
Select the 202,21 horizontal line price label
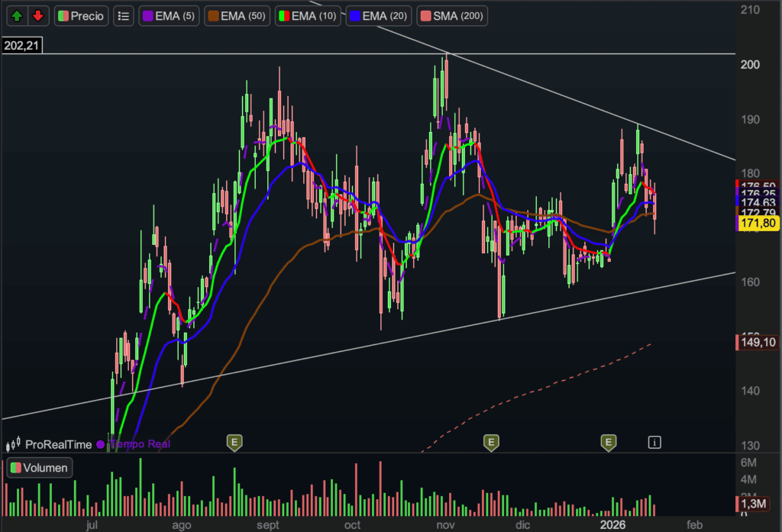(x=21, y=46)
